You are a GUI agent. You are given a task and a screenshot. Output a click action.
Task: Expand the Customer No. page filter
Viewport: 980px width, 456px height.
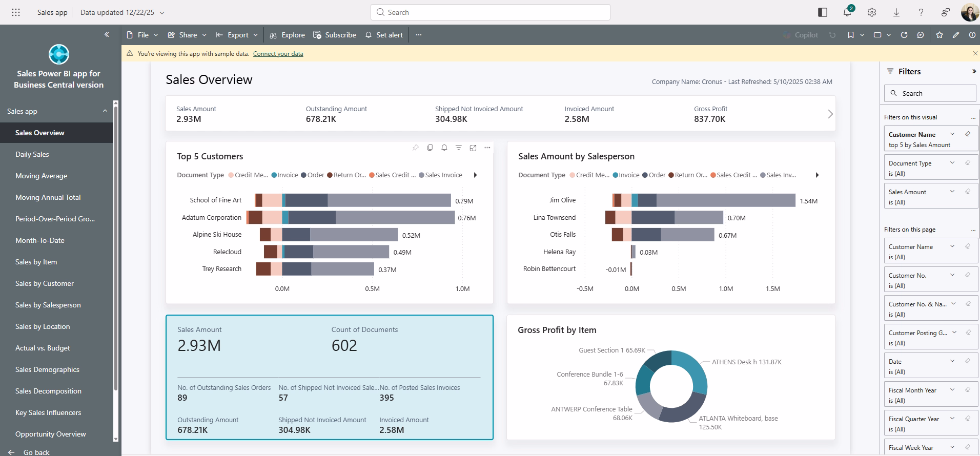(x=952, y=275)
